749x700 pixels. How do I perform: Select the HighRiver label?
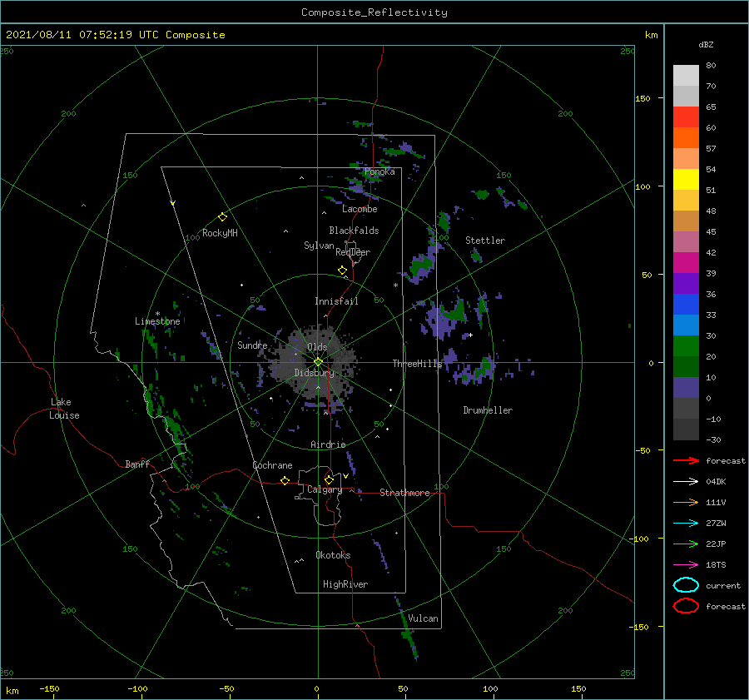(x=345, y=584)
